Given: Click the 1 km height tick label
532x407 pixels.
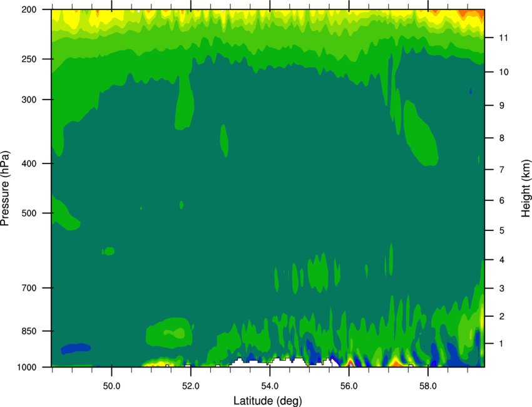Looking at the screenshot, I should click(x=502, y=344).
